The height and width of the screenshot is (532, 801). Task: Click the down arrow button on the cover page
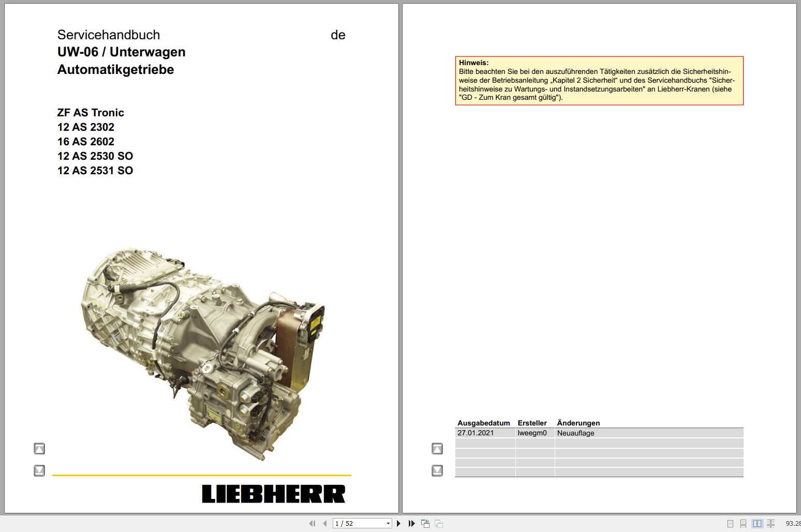click(x=39, y=470)
